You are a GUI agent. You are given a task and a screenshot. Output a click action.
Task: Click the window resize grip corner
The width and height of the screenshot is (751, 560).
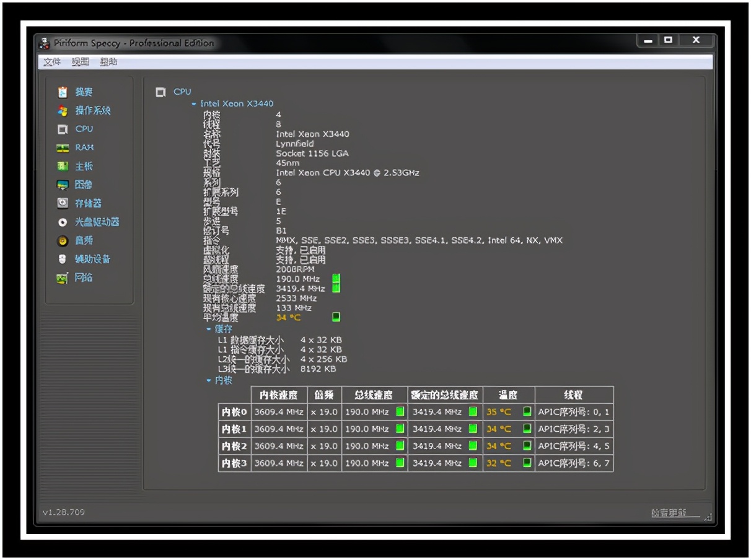click(709, 517)
